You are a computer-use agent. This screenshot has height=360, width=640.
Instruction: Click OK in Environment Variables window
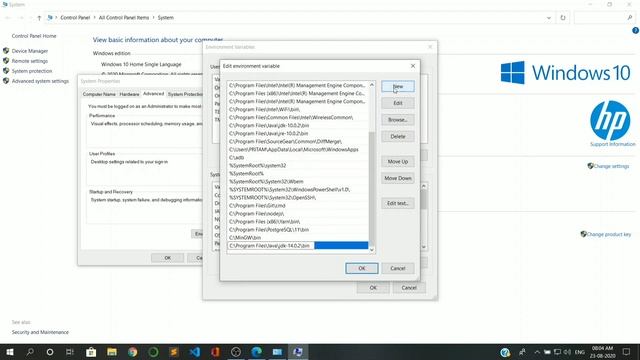[373, 288]
